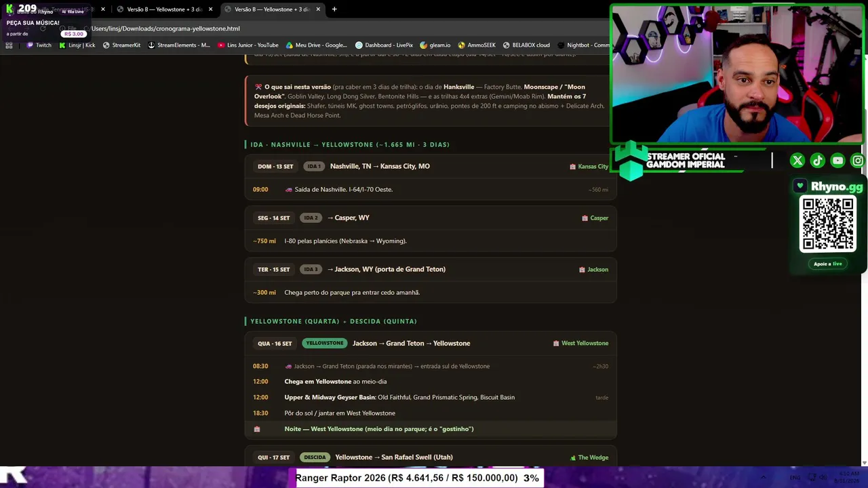
Task: Click the QUI - 17 SET date label
Action: click(273, 457)
